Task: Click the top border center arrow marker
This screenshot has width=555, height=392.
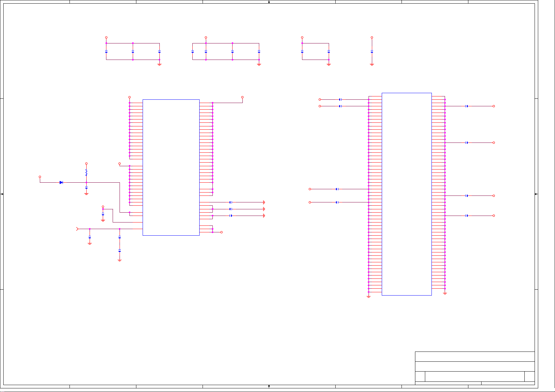Action: point(269,2)
